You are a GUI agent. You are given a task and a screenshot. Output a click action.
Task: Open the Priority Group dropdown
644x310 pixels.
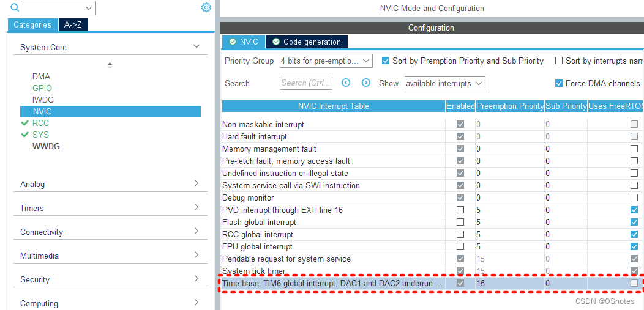point(326,61)
